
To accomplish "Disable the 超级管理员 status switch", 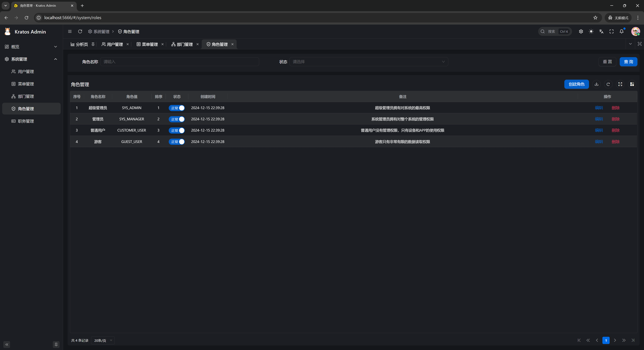I will pyautogui.click(x=177, y=108).
